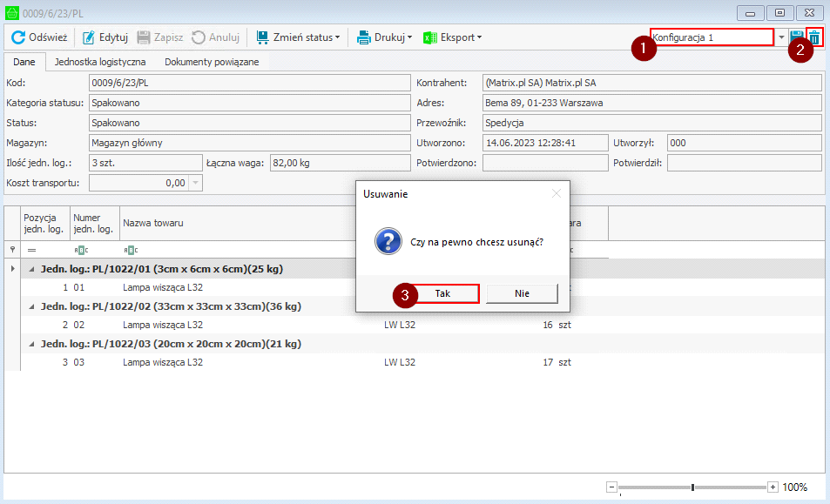Click the zoom in plus button
830x504 pixels.
pos(773,487)
